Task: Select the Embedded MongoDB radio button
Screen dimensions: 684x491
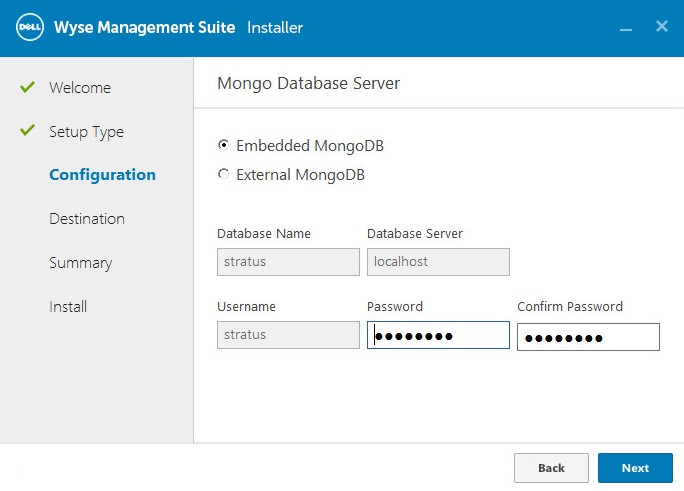Action: point(223,146)
